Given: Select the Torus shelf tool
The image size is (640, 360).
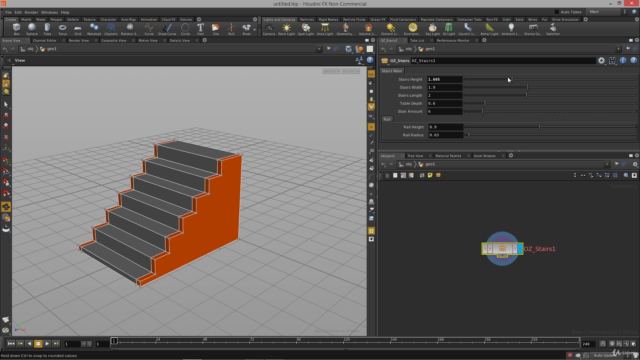Looking at the screenshot, I should click(62, 29).
